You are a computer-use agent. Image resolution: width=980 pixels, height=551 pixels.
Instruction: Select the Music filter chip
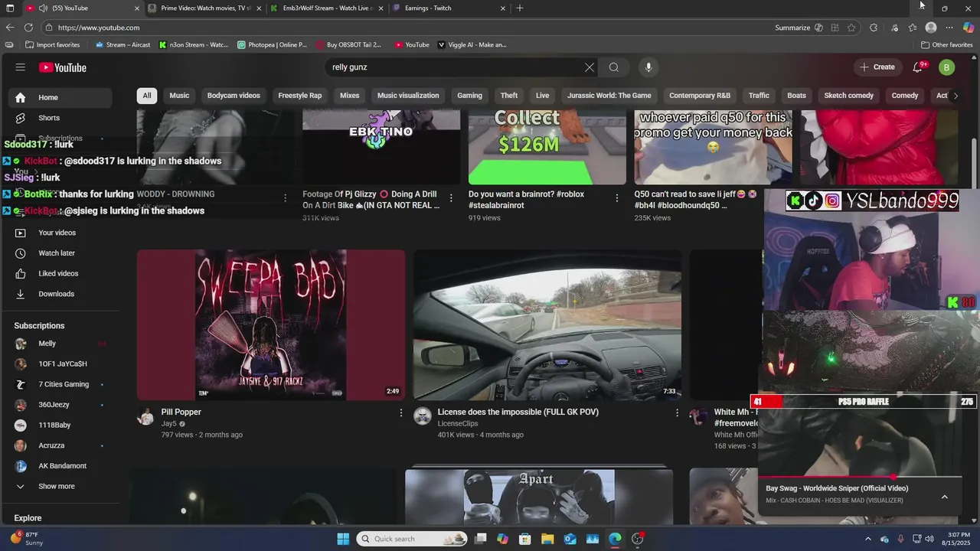coord(179,96)
